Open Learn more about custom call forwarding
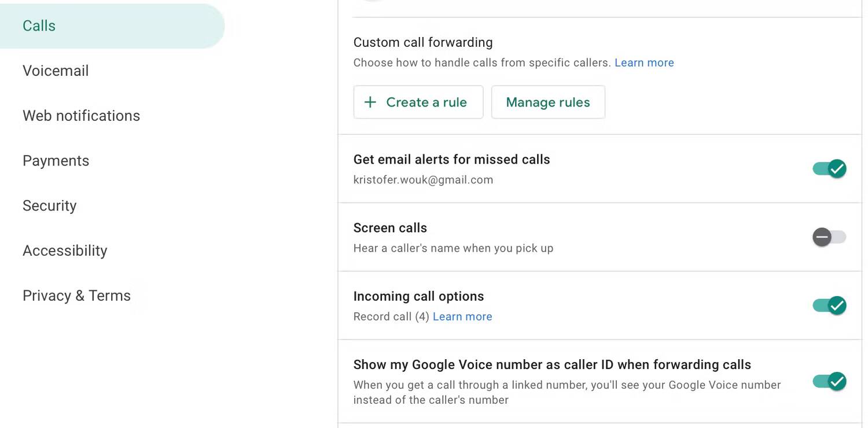The image size is (868, 428). pos(643,62)
